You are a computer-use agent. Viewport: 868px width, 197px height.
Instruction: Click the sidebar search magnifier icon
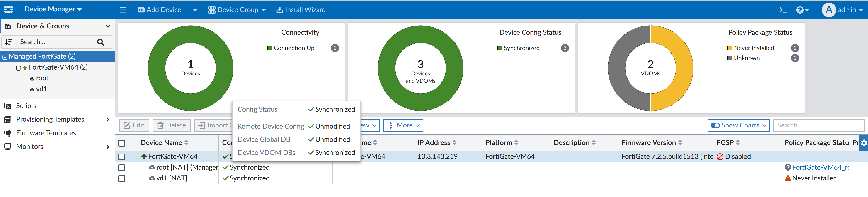pos(100,42)
